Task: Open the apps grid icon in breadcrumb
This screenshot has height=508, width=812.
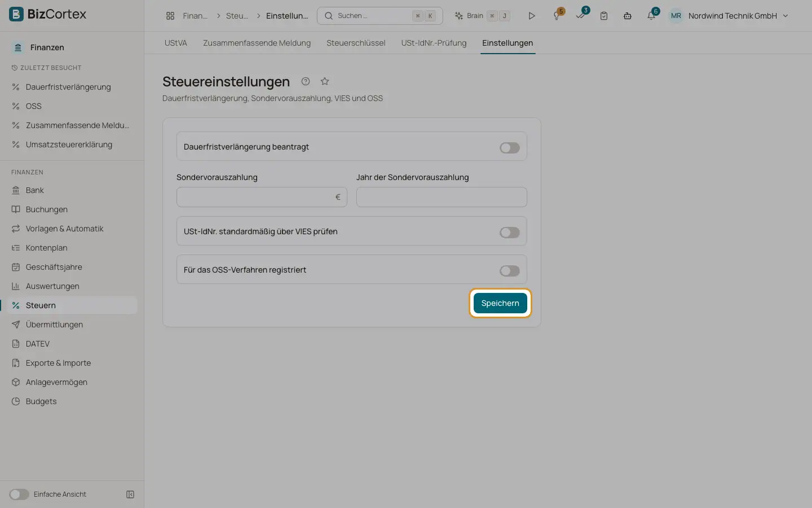Action: pyautogui.click(x=170, y=16)
